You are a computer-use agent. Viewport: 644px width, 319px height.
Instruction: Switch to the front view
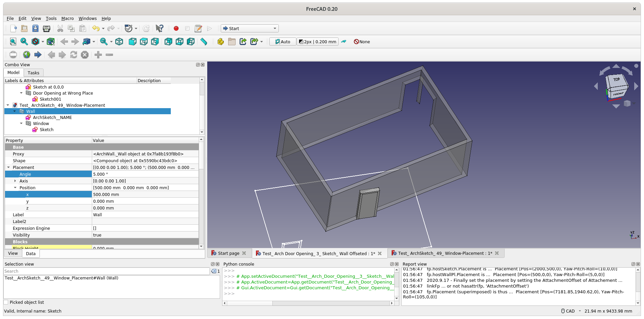(132, 42)
